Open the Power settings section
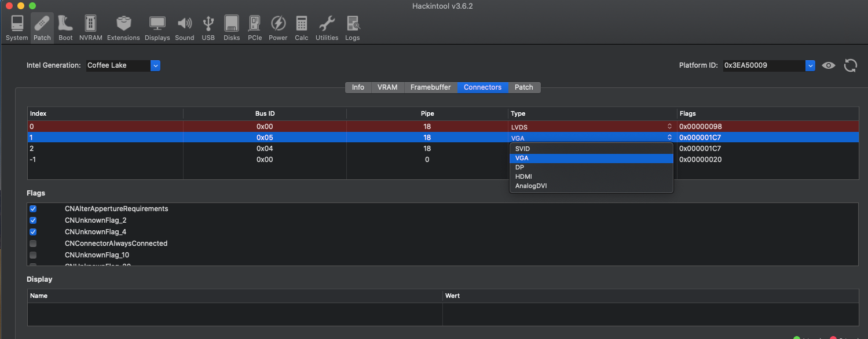The width and height of the screenshot is (868, 339). pyautogui.click(x=278, y=28)
